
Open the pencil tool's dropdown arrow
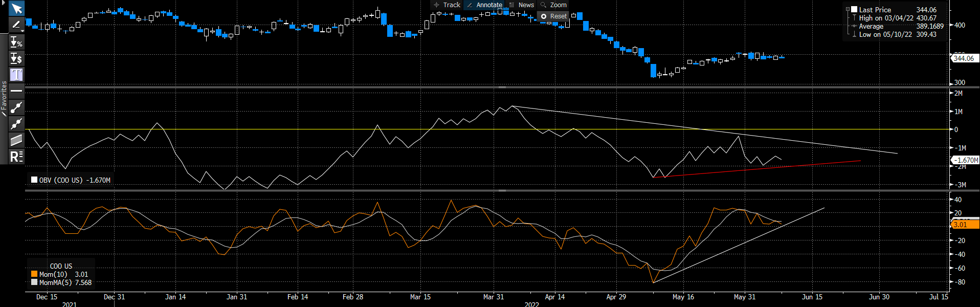point(23,30)
